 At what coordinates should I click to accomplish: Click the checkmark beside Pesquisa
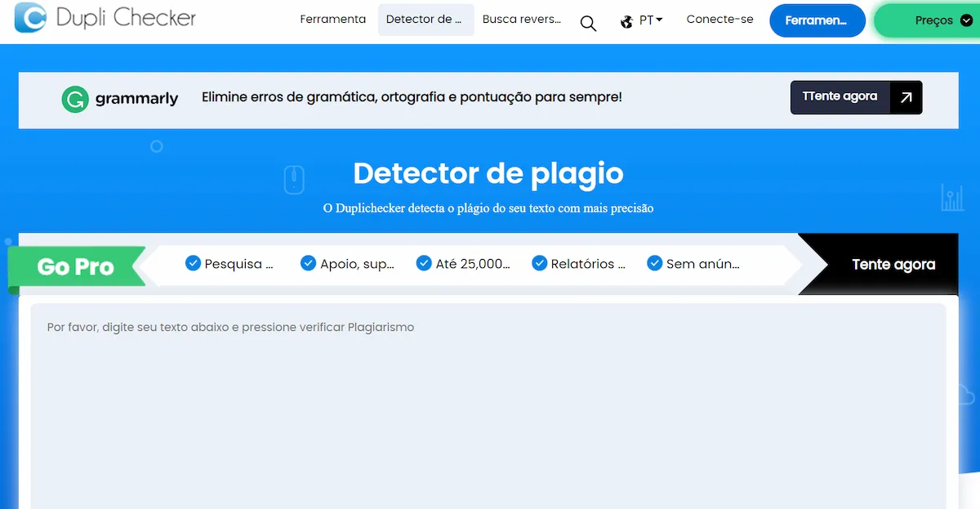(x=193, y=262)
